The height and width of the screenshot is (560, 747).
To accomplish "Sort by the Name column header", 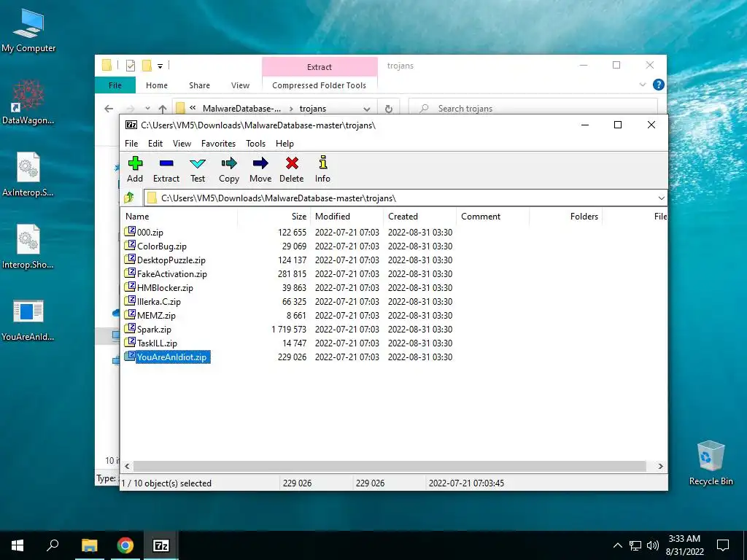I will [x=179, y=216].
